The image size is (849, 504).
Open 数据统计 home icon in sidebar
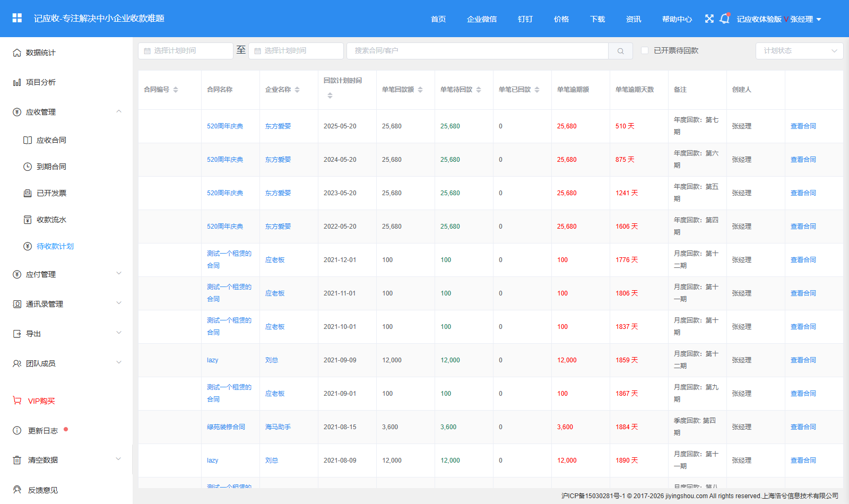coord(17,53)
